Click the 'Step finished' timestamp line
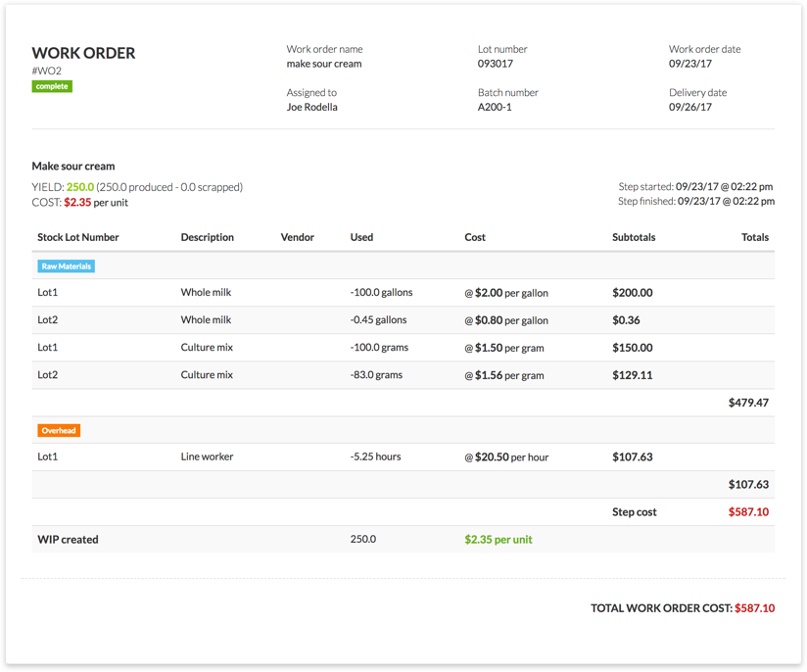807x672 pixels. pos(695,202)
